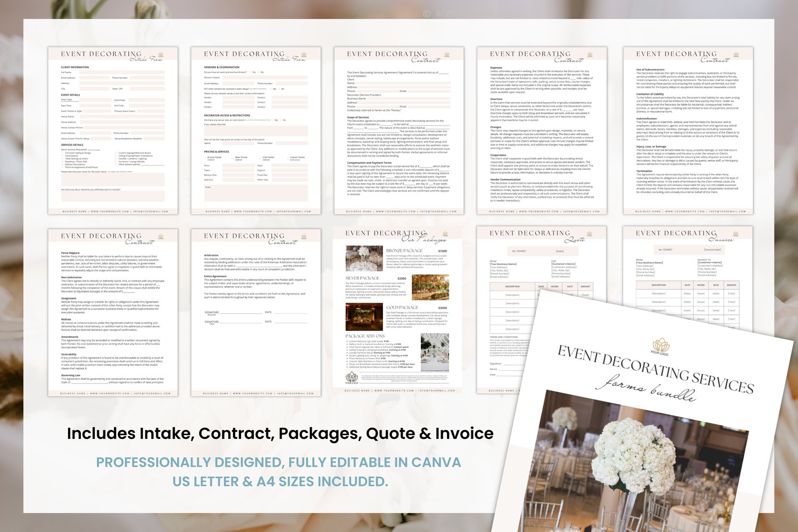The height and width of the screenshot is (532, 798).
Task: Click "US LETTER & A4 SIZES INCLUDED." text
Action: pyautogui.click(x=280, y=481)
